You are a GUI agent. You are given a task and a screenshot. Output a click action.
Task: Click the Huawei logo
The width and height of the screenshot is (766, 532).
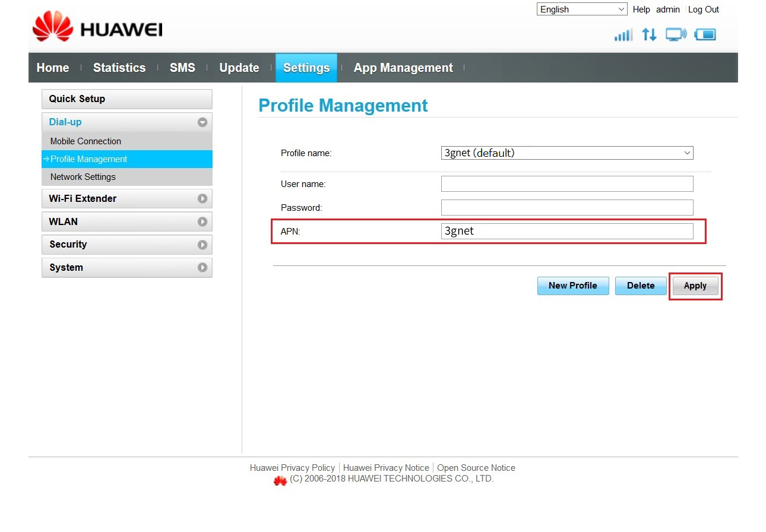(x=97, y=28)
